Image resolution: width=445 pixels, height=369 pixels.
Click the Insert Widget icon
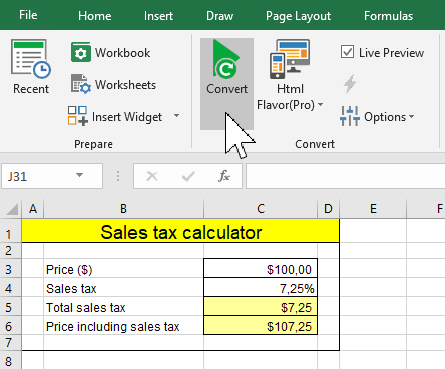pyautogui.click(x=78, y=116)
